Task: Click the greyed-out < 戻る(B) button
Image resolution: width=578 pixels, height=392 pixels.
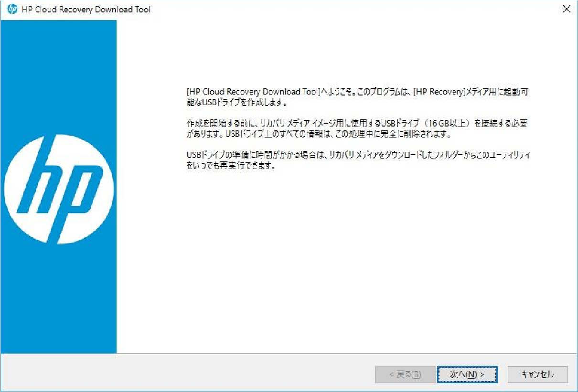Action: click(x=404, y=375)
